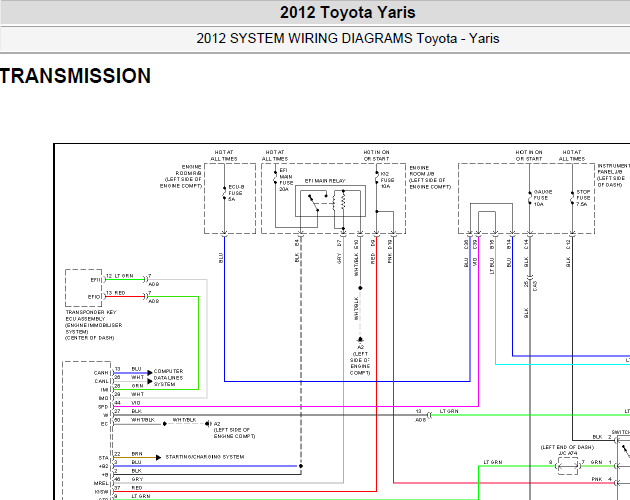Click the arrow pointing to STARTING/CHARGING SYSTEM
This screenshot has height=500, width=630.
tap(158, 457)
